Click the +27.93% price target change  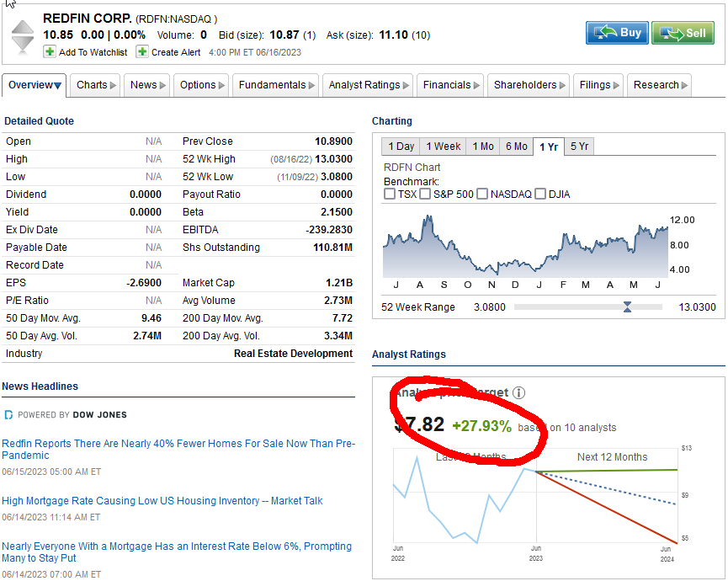(481, 426)
